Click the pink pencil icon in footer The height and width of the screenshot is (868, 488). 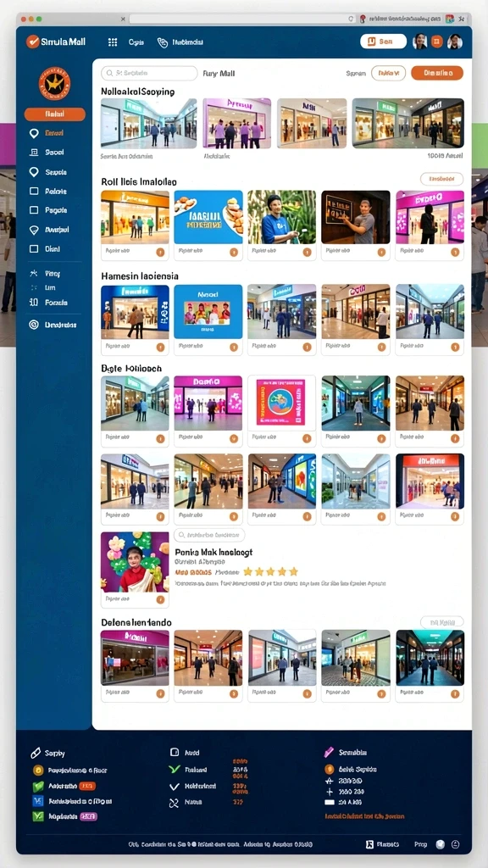329,753
